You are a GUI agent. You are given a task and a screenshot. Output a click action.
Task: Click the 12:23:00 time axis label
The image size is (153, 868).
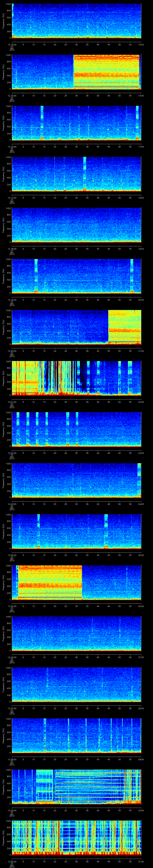click(x=12, y=504)
